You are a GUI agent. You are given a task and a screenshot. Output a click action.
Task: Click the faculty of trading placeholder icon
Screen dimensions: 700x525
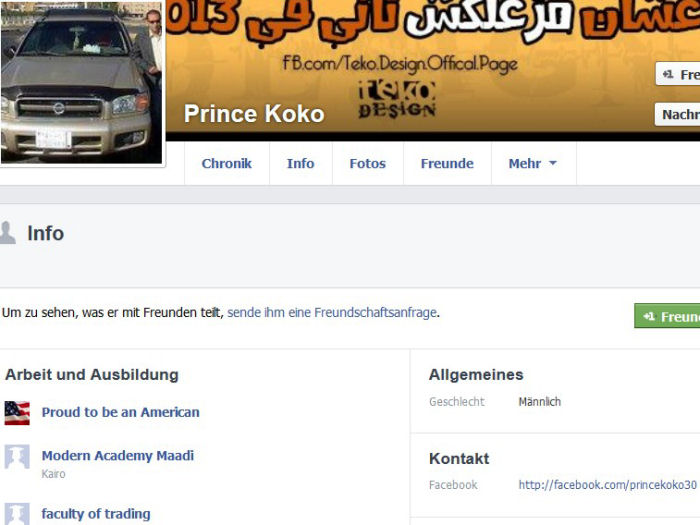click(x=17, y=514)
